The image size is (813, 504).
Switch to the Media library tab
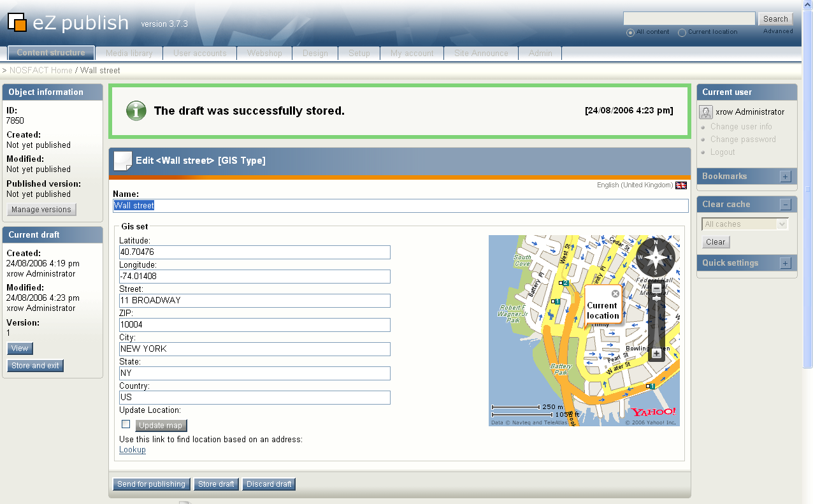point(129,54)
